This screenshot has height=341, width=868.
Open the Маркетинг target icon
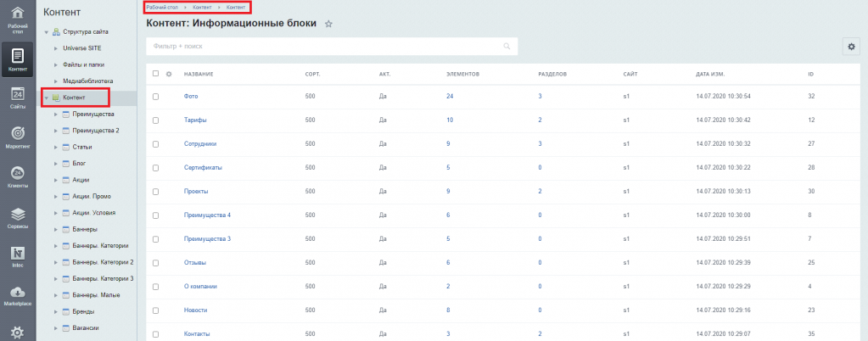17,136
